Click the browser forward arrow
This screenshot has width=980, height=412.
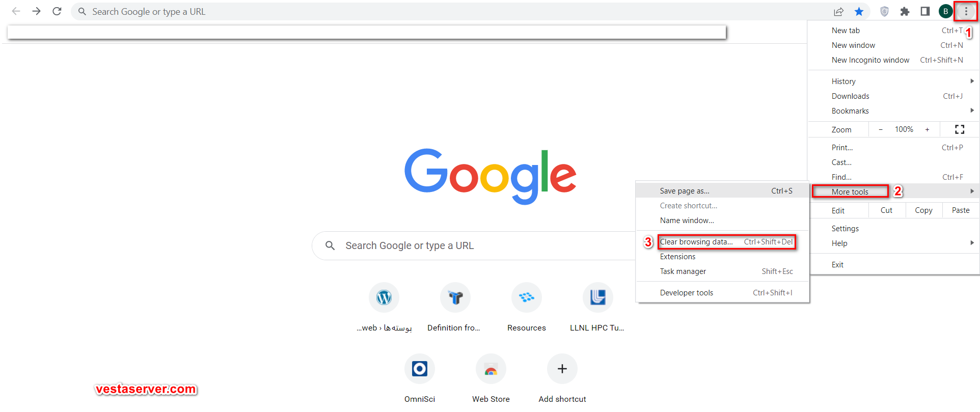coord(37,11)
